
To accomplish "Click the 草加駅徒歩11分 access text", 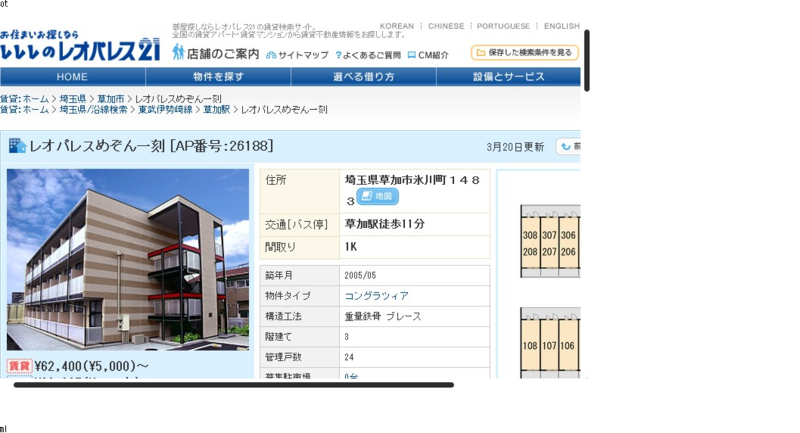I will (385, 224).
